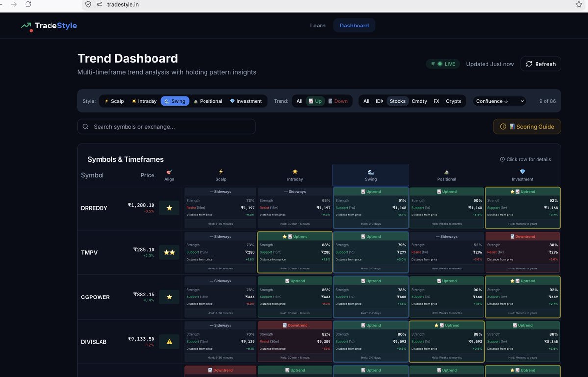This screenshot has height=377, width=588.
Task: Click the Refresh button
Action: click(x=540, y=64)
